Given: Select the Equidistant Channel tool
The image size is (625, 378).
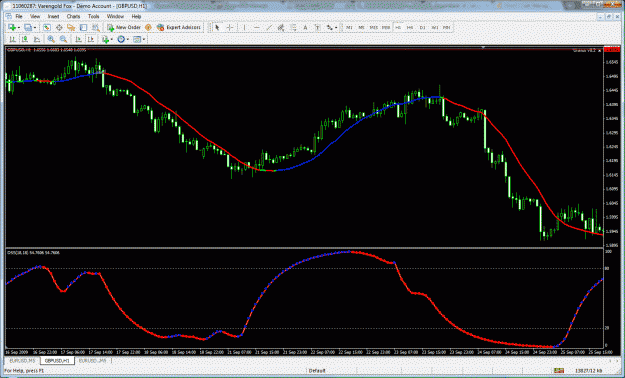Looking at the screenshot, I should 281,28.
